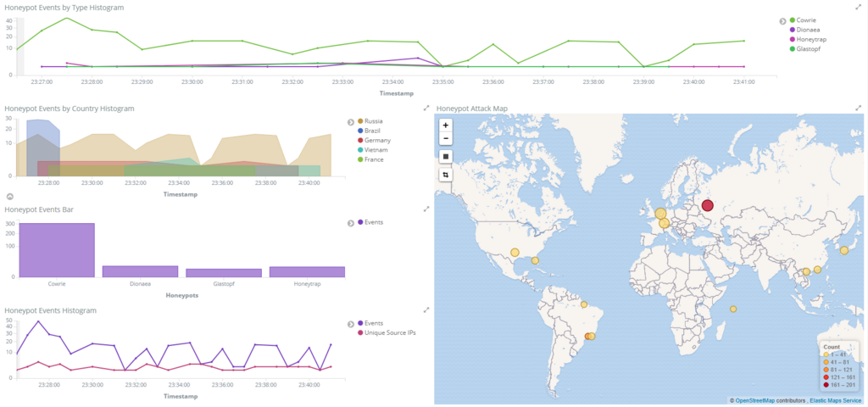The width and height of the screenshot is (868, 407).
Task: Zoom in on the attack map
Action: click(446, 125)
